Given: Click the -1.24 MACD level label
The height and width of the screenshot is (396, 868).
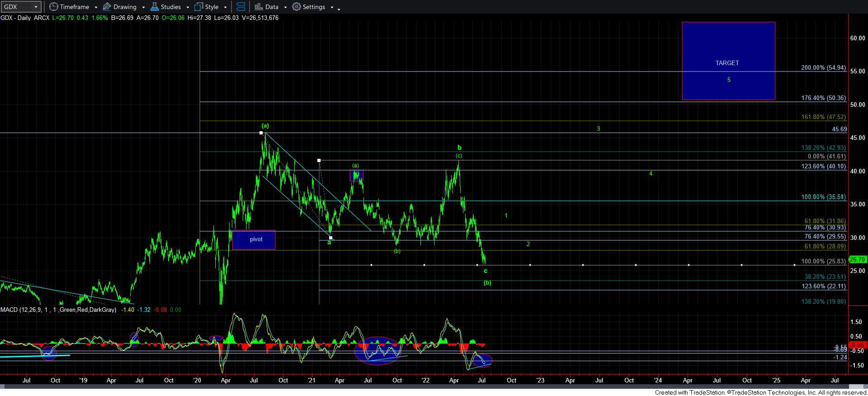Looking at the screenshot, I should click(840, 357).
